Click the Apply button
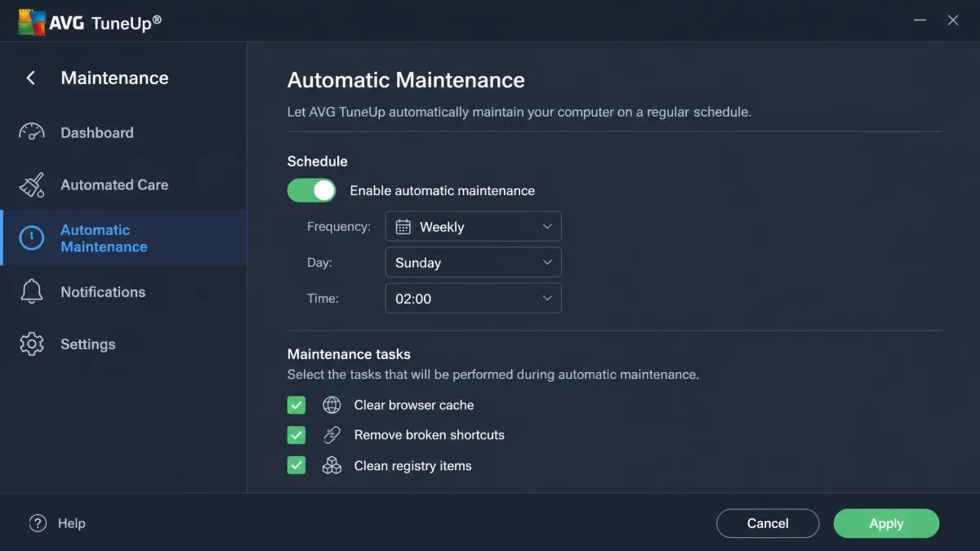Viewport: 980px width, 551px height. pyautogui.click(x=886, y=523)
